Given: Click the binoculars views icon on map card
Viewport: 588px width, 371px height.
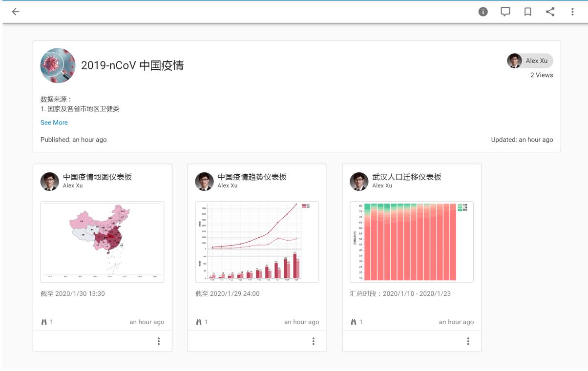Looking at the screenshot, I should 43,322.
